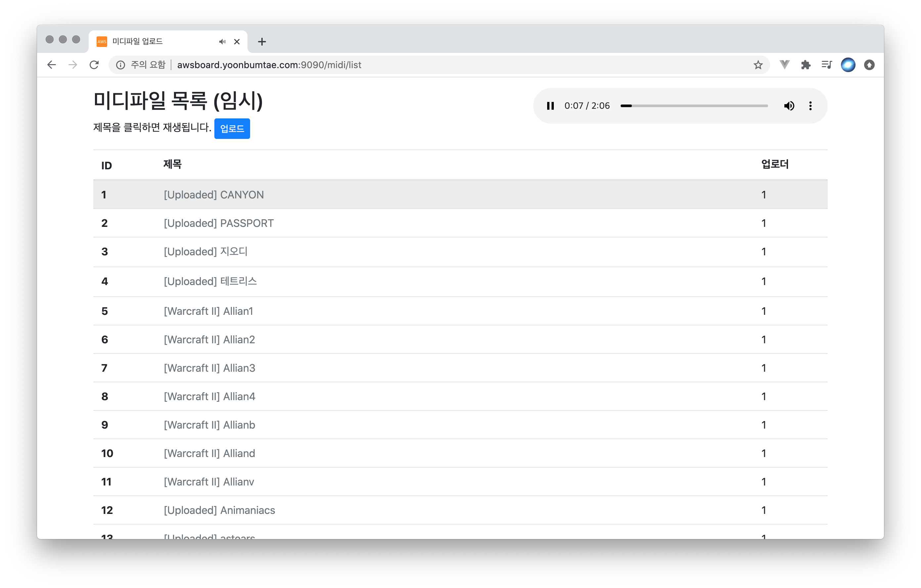Click the browser update arrow icon

coord(869,65)
